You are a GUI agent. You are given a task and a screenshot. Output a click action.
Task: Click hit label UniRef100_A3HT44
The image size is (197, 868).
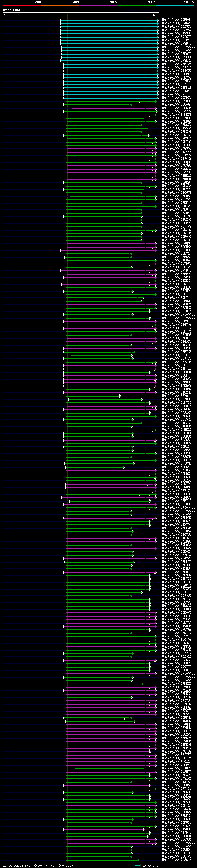(177, 298)
